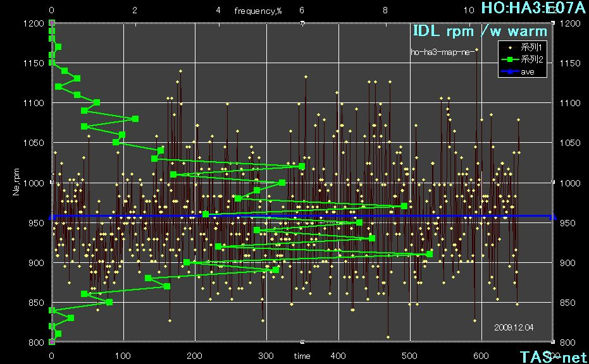Image resolution: width=589 pixels, height=364 pixels.
Task: Click the blue line legend marker for ave
Action: pos(510,71)
